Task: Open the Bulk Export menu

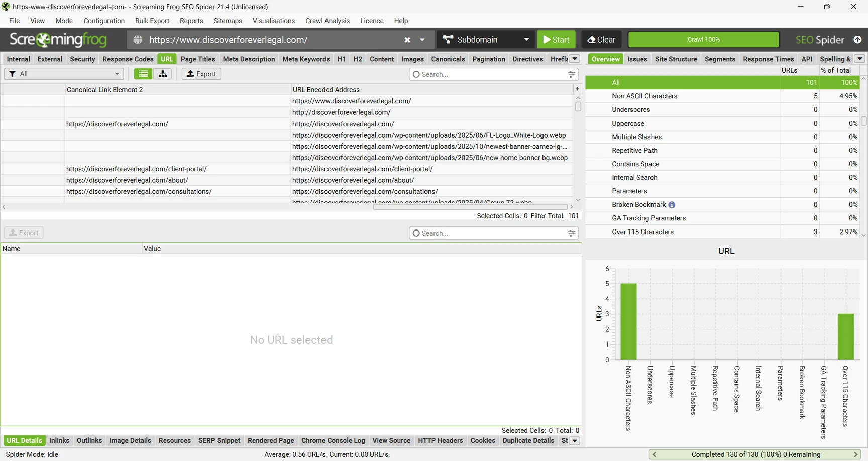Action: tap(152, 21)
